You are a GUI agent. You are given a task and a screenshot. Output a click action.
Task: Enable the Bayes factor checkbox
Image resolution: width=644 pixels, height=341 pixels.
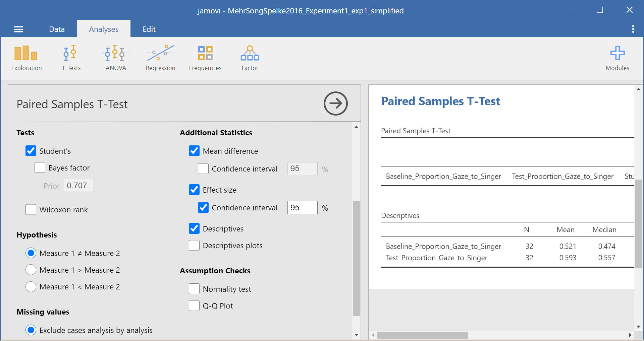coord(40,167)
